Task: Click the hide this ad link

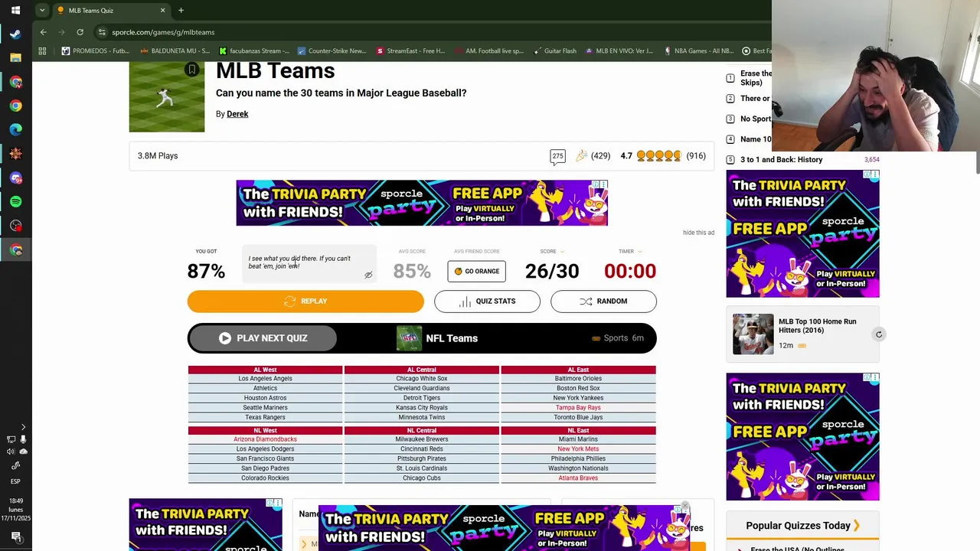Action: 698,233
